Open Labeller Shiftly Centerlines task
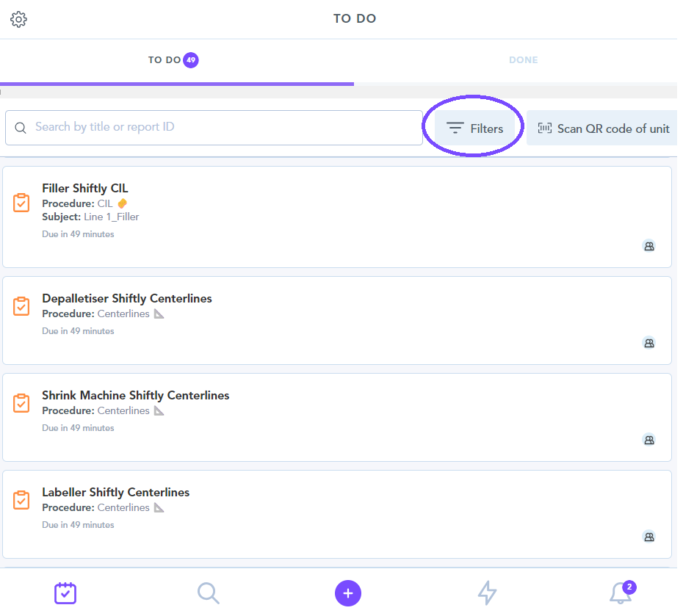Image resolution: width=683 pixels, height=616 pixels. point(116,493)
